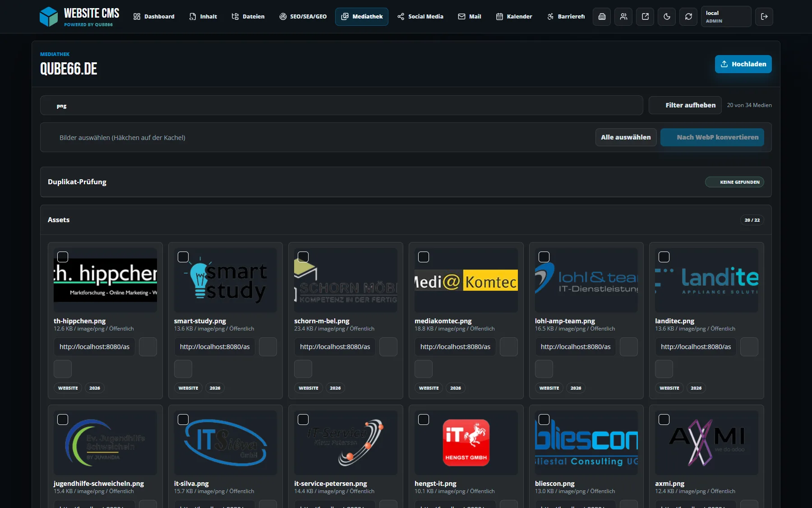Focus the search field containing png

[x=341, y=105]
